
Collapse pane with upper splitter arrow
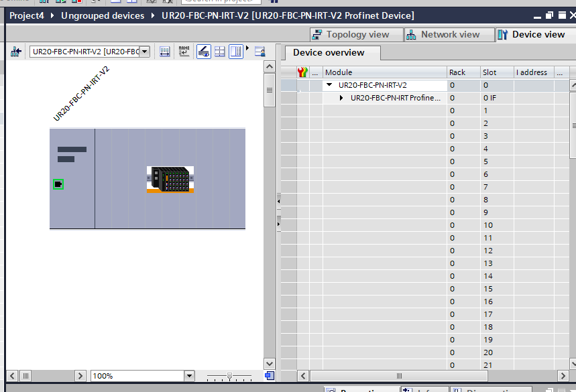[279, 201]
